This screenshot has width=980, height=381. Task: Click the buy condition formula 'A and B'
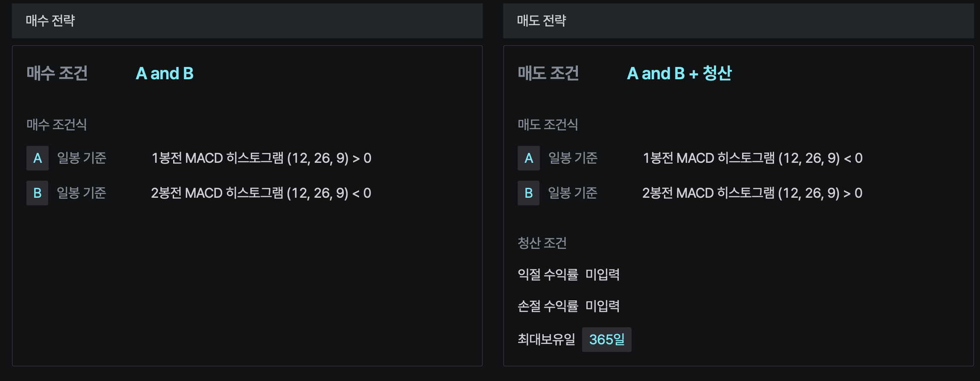click(x=165, y=73)
